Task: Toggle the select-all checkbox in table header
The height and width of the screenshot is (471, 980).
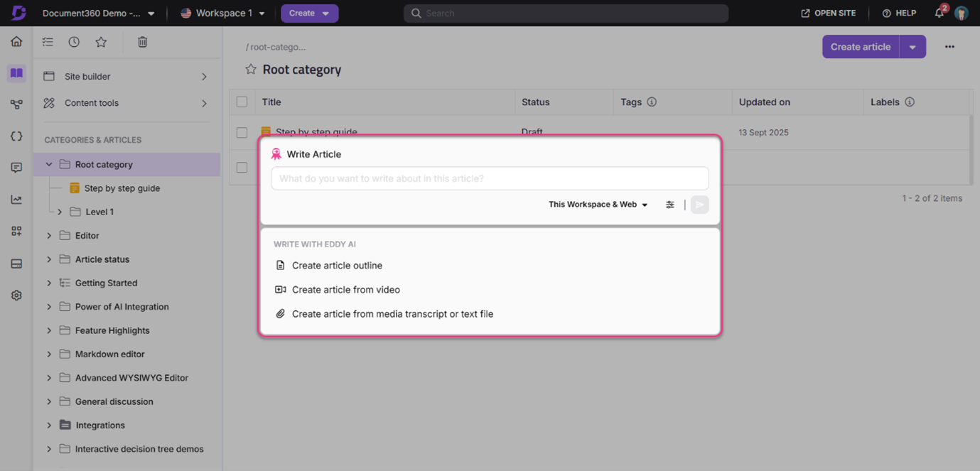Action: pyautogui.click(x=242, y=102)
